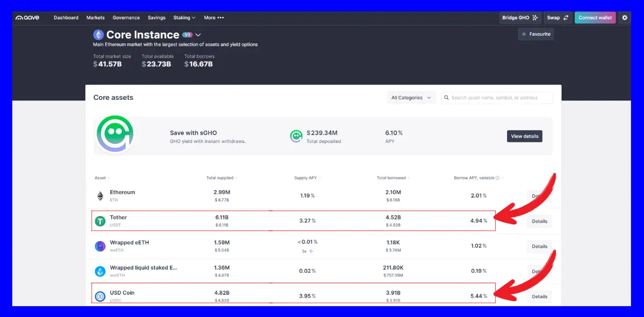Open the All Categories dropdown

click(412, 98)
